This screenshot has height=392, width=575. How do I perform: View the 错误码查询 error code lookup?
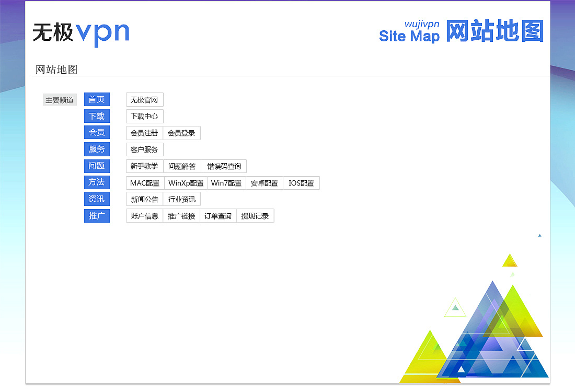tap(224, 166)
